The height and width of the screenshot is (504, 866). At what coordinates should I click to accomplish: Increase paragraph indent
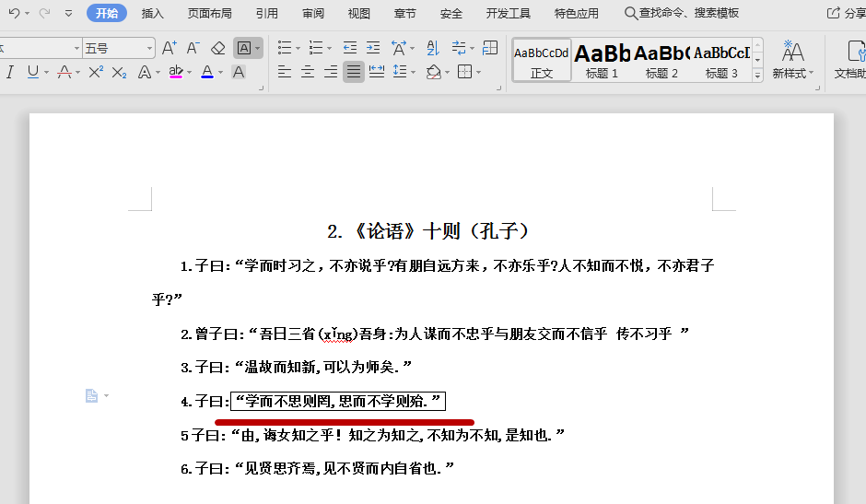pyautogui.click(x=373, y=48)
